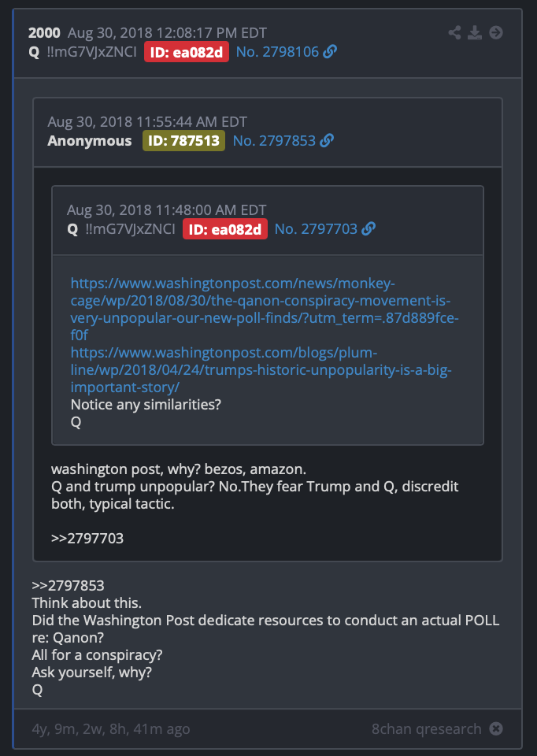The width and height of the screenshot is (537, 756).
Task: Click the >>2797853 reply reference
Action: (68, 585)
